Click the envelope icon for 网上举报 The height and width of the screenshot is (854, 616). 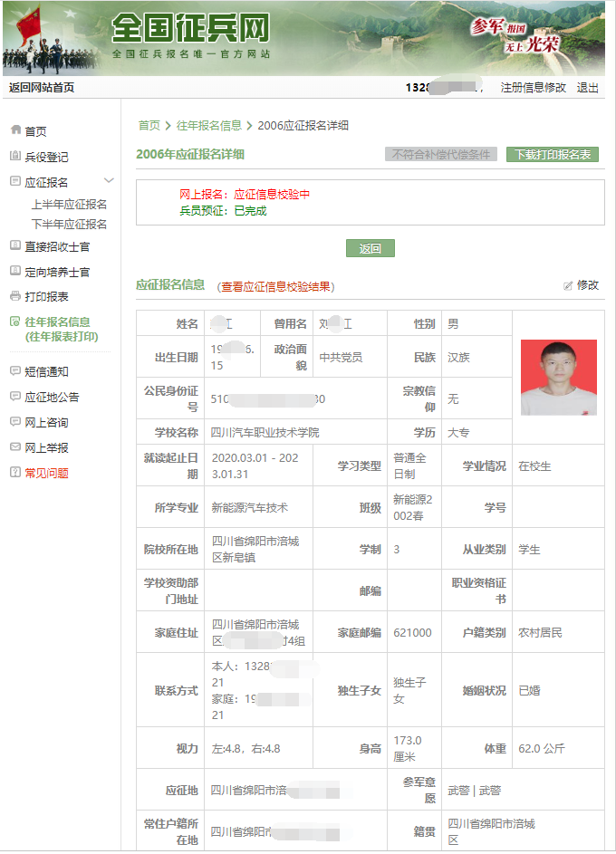click(15, 447)
